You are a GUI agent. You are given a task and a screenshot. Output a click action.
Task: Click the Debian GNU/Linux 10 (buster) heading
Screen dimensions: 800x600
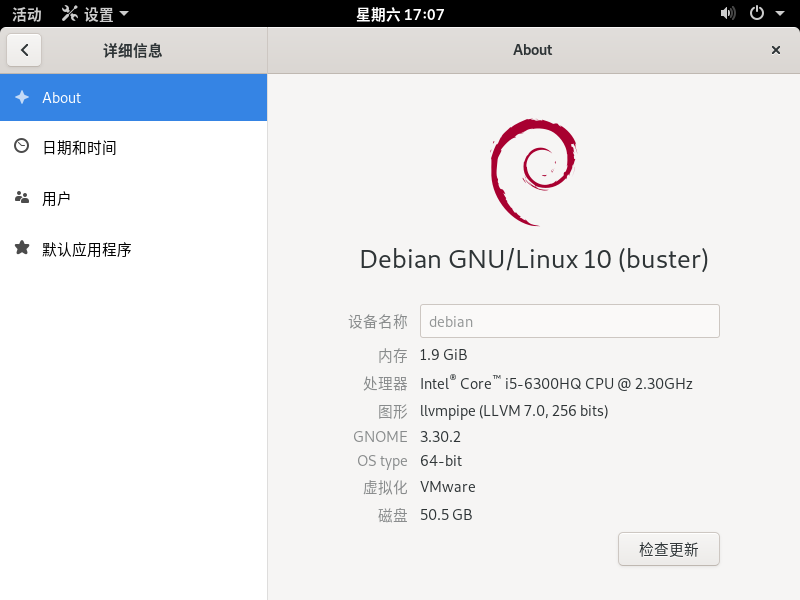(x=534, y=259)
